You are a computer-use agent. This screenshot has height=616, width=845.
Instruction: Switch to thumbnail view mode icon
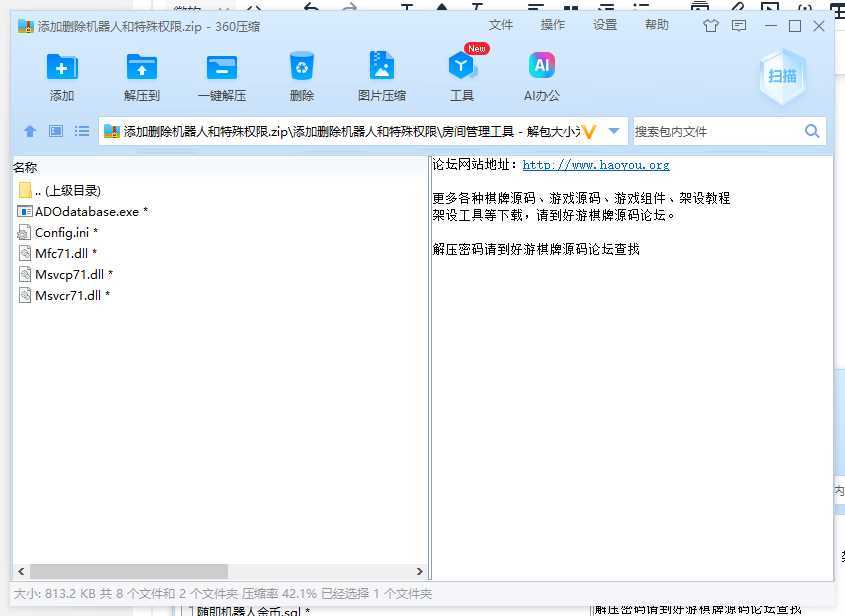pyautogui.click(x=56, y=131)
